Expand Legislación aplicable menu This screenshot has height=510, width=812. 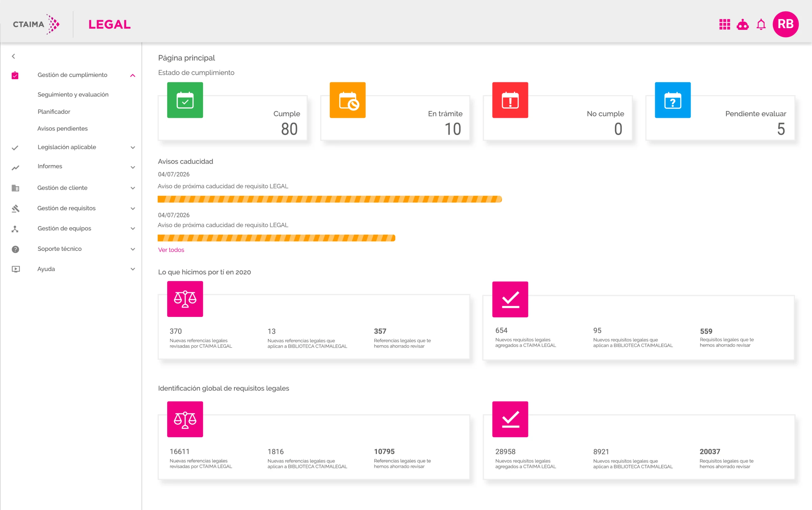pos(133,147)
